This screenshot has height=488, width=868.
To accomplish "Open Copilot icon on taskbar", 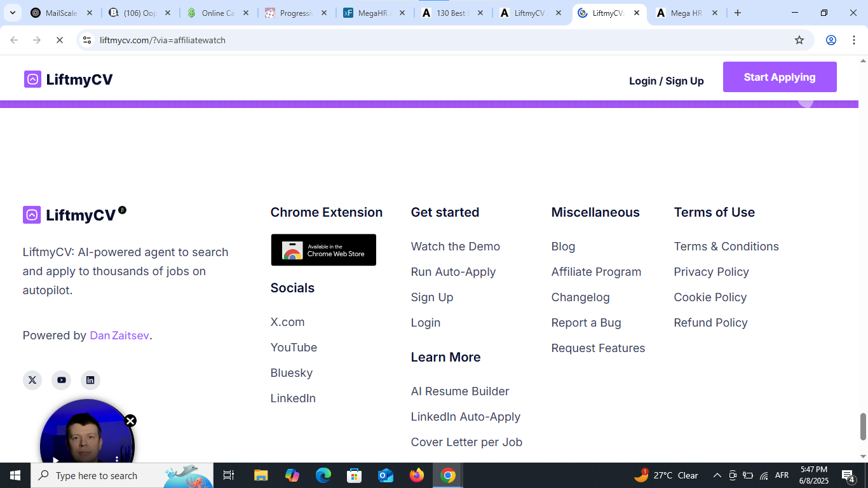I will pyautogui.click(x=292, y=475).
